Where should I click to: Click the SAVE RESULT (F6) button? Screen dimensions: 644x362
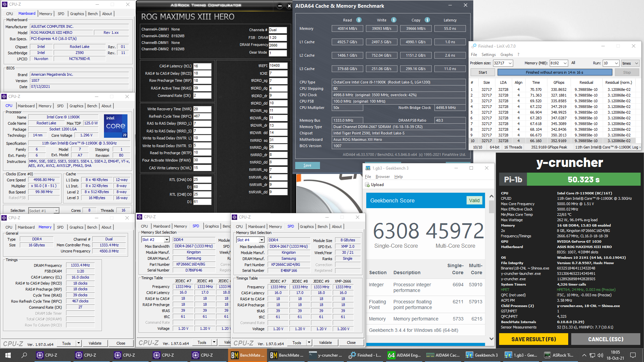coord(533,339)
